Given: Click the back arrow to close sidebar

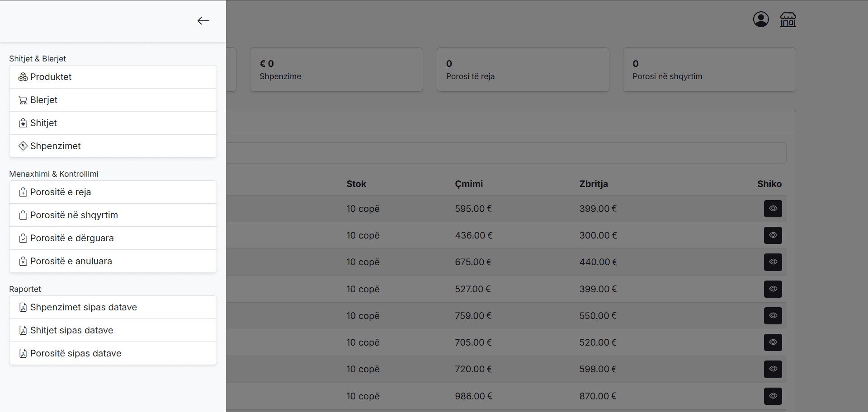Looking at the screenshot, I should point(203,21).
